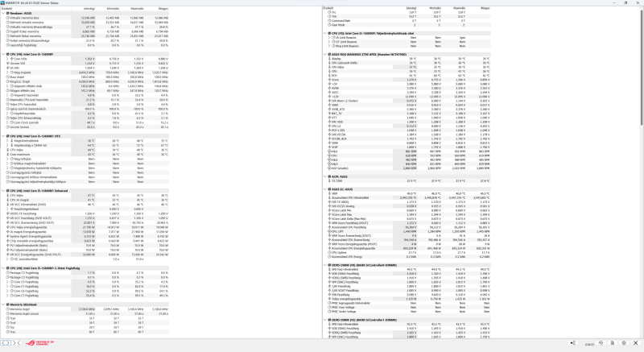
Task: Collapse the DDR5 DIMM [#0] group
Action: [x=325, y=265]
